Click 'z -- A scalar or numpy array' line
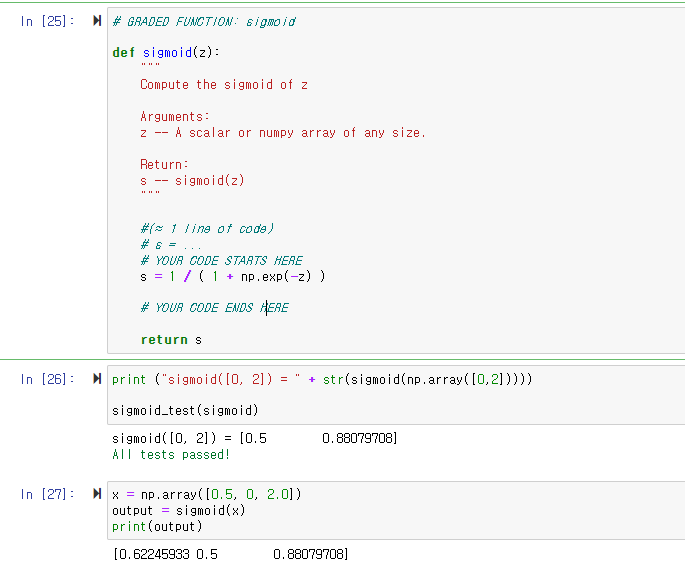This screenshot has width=685, height=572. (x=283, y=132)
